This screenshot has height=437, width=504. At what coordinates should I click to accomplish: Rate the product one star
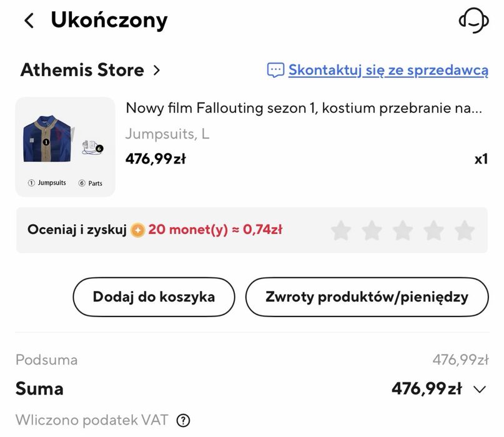tap(341, 230)
